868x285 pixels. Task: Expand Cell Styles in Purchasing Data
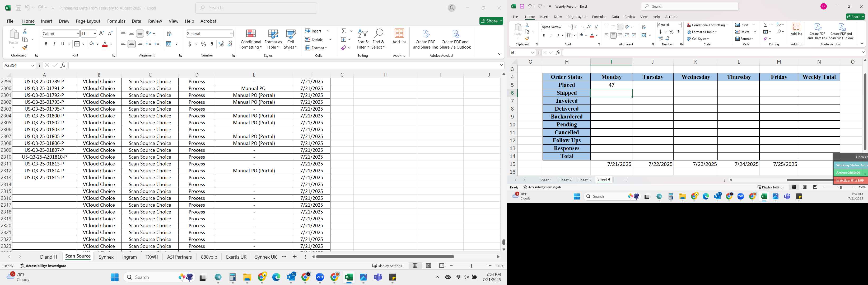(291, 39)
